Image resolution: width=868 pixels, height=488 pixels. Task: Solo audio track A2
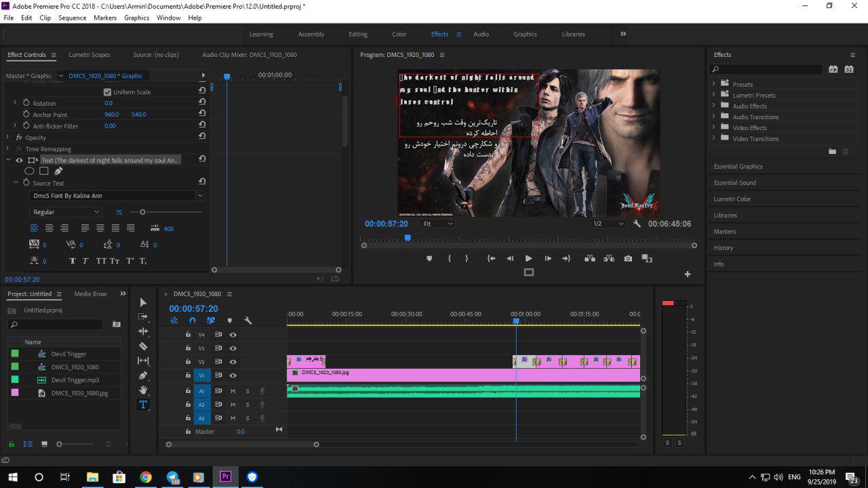[248, 405]
